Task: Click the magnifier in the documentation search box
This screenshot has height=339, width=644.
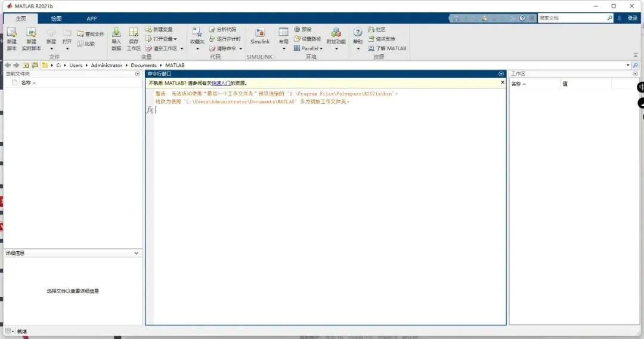Action: [609, 18]
